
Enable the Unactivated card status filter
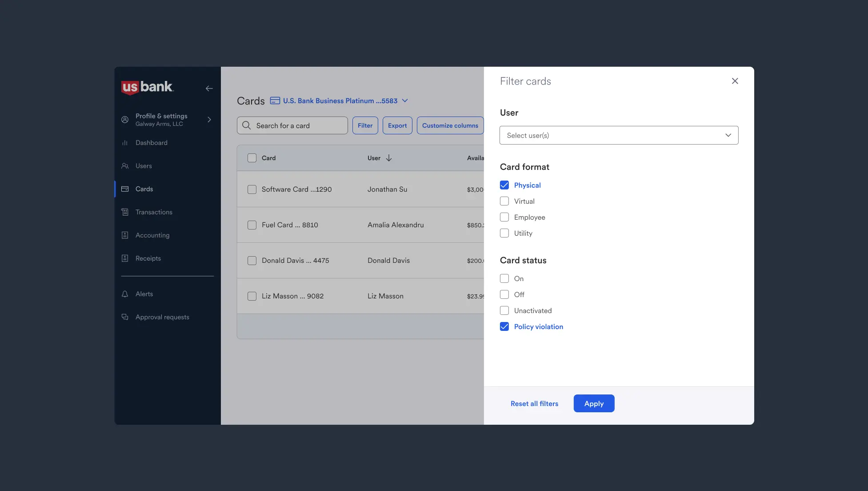[x=504, y=310]
